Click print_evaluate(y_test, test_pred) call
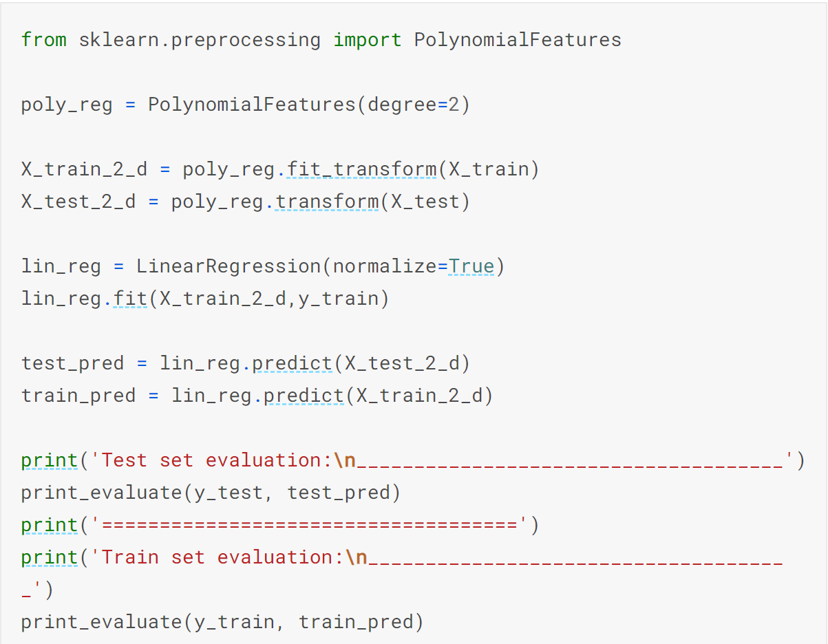This screenshot has width=828, height=644. (x=211, y=493)
